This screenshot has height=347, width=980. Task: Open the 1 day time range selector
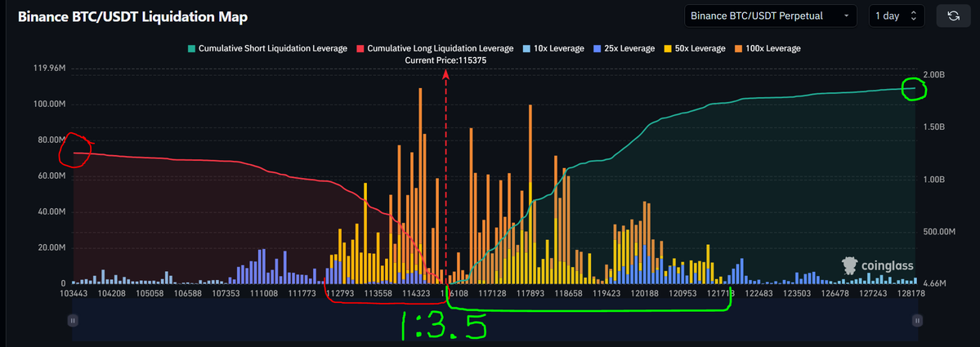[897, 16]
